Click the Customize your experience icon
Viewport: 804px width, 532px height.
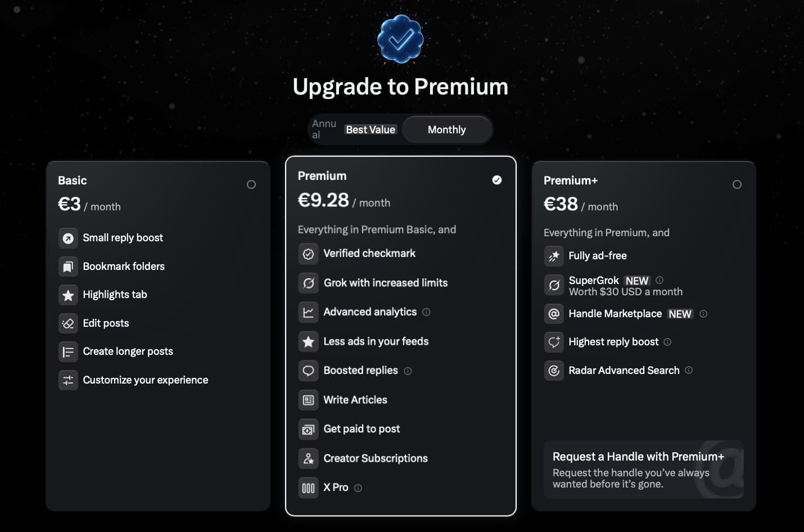tap(68, 380)
